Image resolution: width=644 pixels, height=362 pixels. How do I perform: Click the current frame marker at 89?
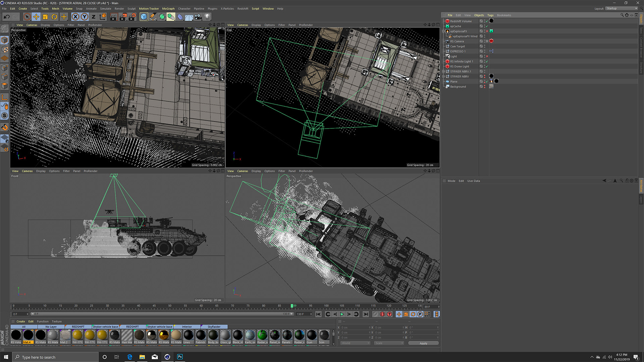tap(292, 306)
